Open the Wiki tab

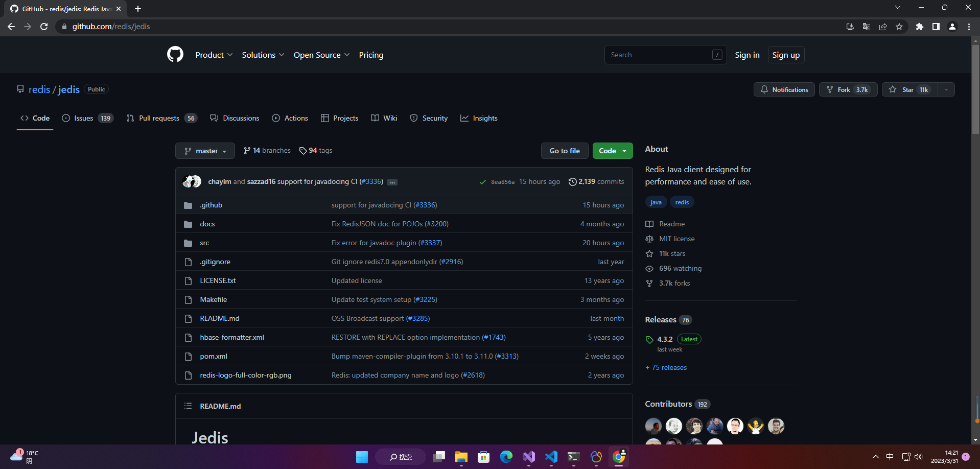[384, 118]
